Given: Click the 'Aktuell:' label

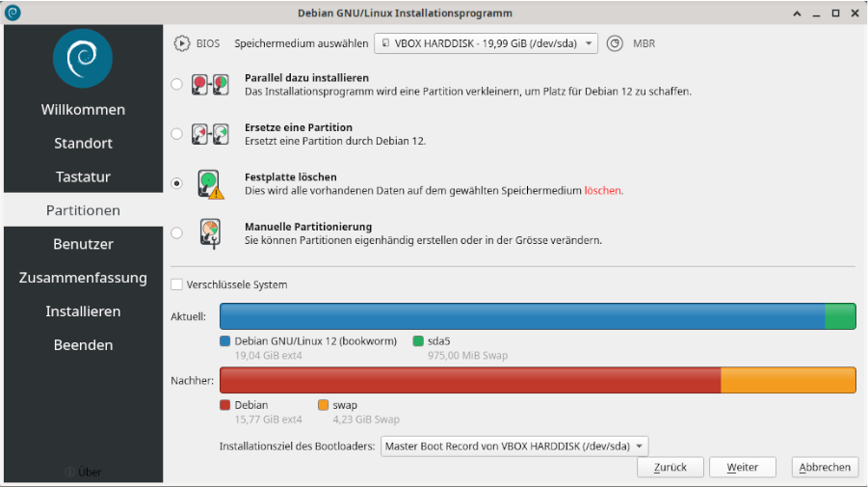Looking at the screenshot, I should 188,316.
